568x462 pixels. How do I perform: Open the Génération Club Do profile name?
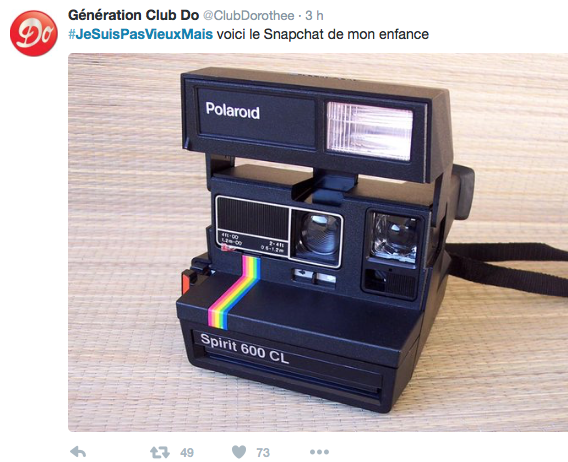[134, 15]
